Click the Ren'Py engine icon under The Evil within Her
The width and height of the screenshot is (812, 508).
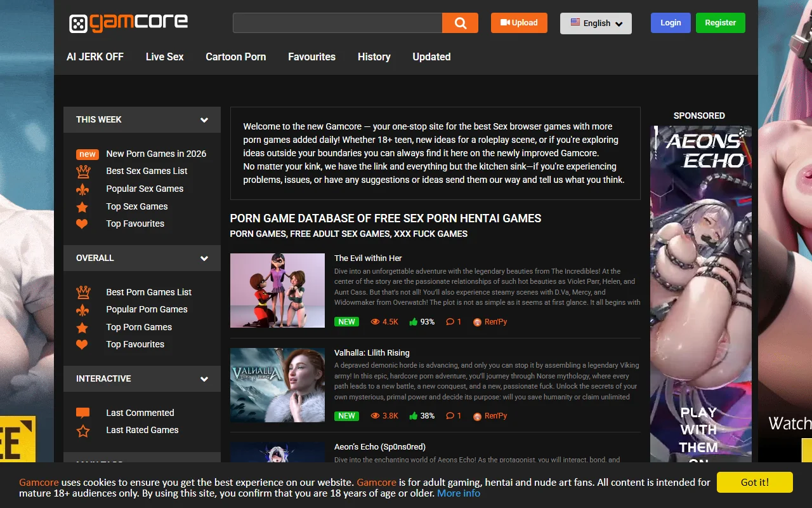[x=478, y=322]
